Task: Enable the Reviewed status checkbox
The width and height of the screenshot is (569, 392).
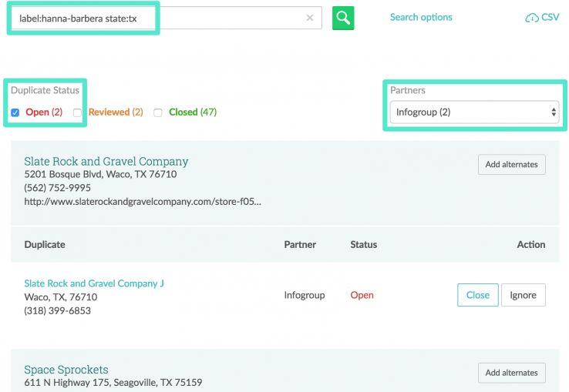Action: (x=77, y=112)
